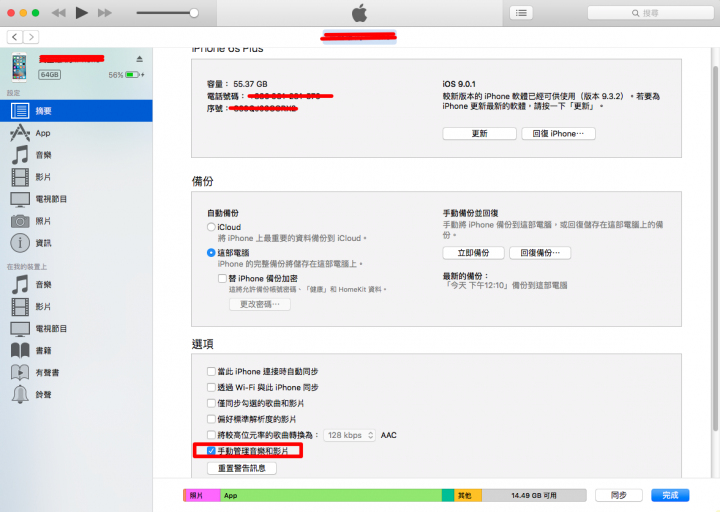This screenshot has width=720, height=512.
Task: Uncheck 手動管理音樂和影片 checkbox
Action: click(x=211, y=451)
